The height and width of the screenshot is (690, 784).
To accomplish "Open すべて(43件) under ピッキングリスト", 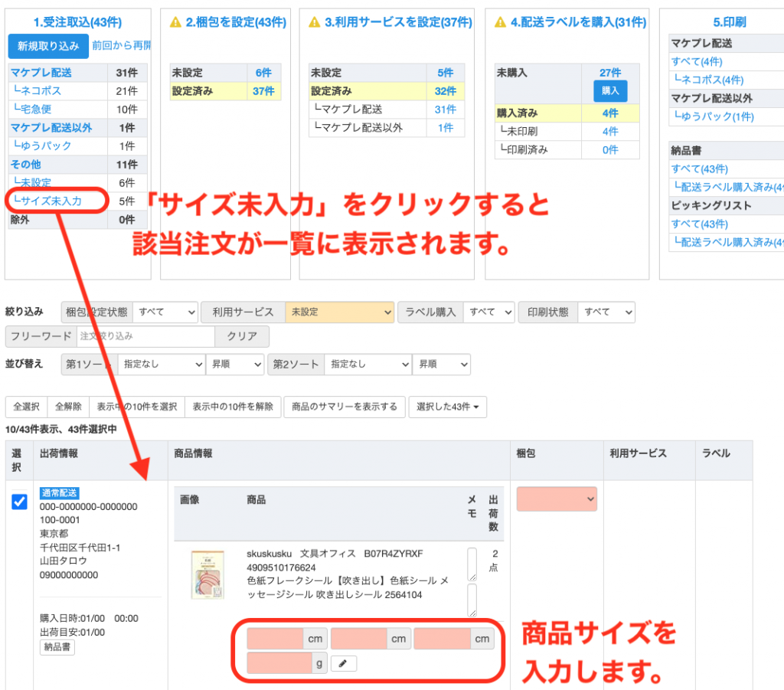I will (700, 224).
